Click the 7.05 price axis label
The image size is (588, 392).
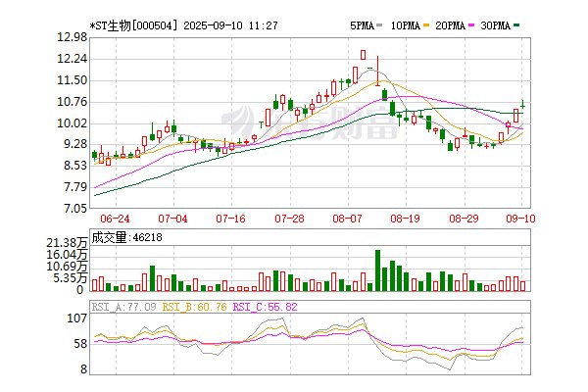coord(75,209)
